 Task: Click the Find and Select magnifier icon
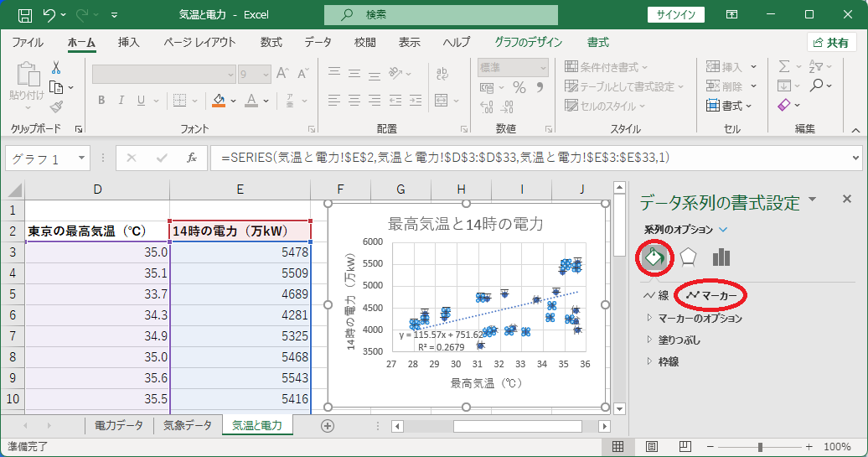[816, 86]
